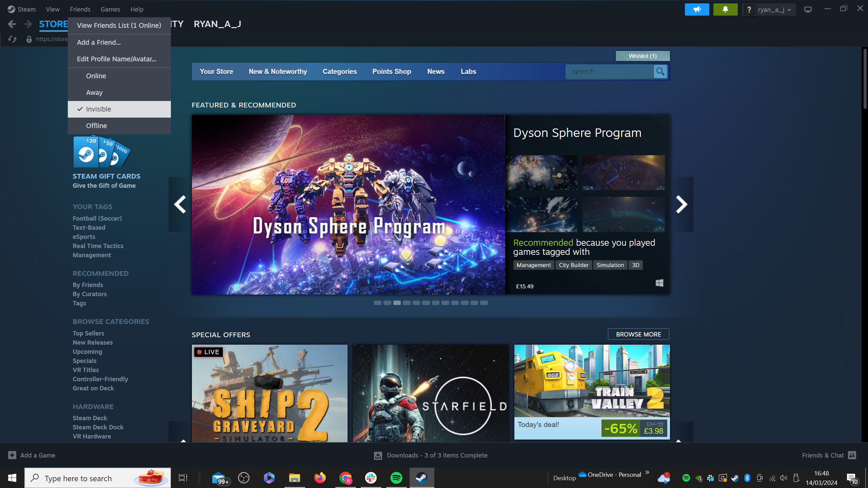The image size is (868, 488).
Task: Click the back navigation arrow
Action: (12, 24)
